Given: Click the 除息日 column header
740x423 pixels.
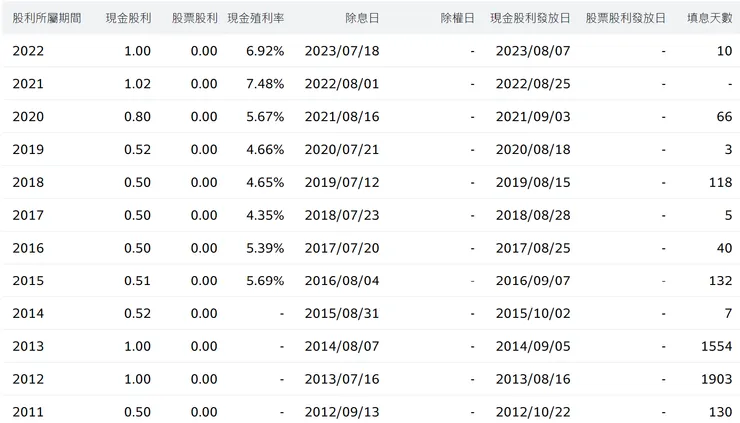Looking at the screenshot, I should (x=362, y=18).
